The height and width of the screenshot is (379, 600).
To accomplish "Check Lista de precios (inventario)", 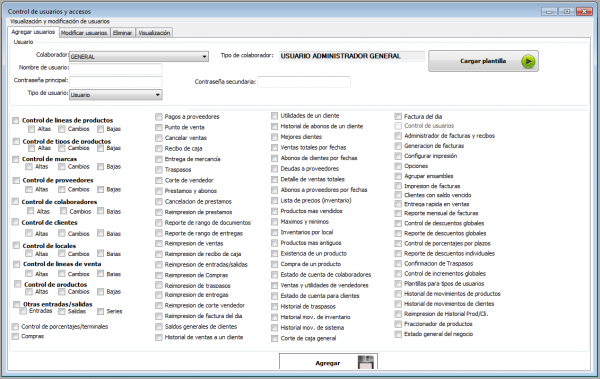I will [274, 201].
